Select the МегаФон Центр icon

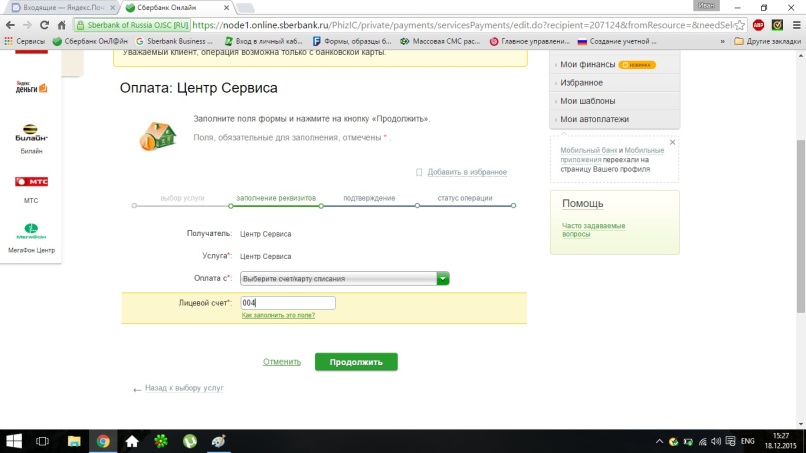click(31, 232)
